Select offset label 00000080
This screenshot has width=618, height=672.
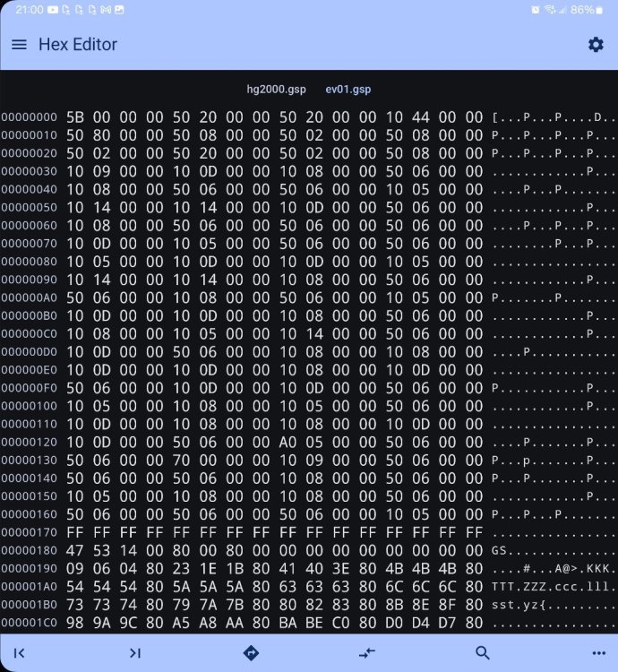pyautogui.click(x=30, y=262)
